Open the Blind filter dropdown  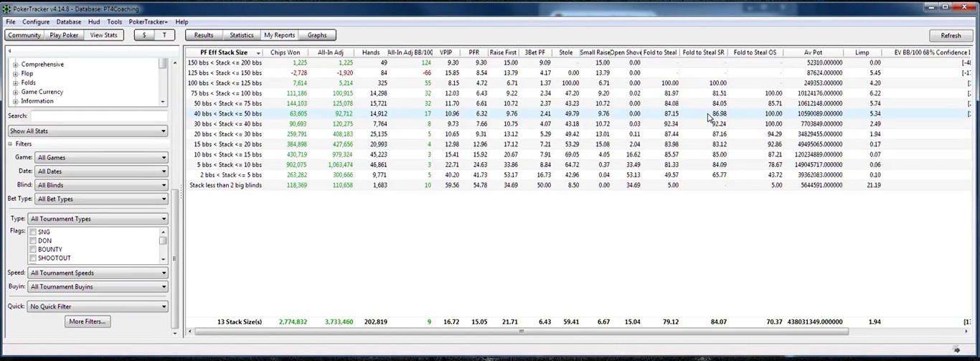(x=101, y=185)
